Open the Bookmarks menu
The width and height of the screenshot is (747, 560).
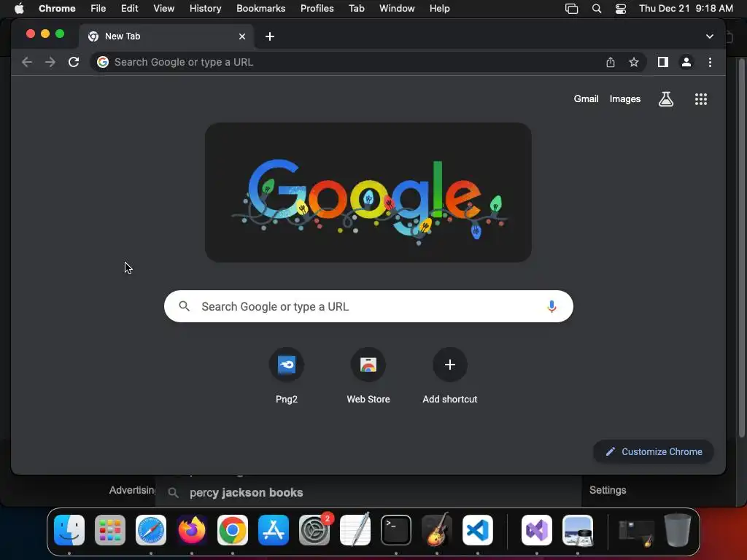260,8
